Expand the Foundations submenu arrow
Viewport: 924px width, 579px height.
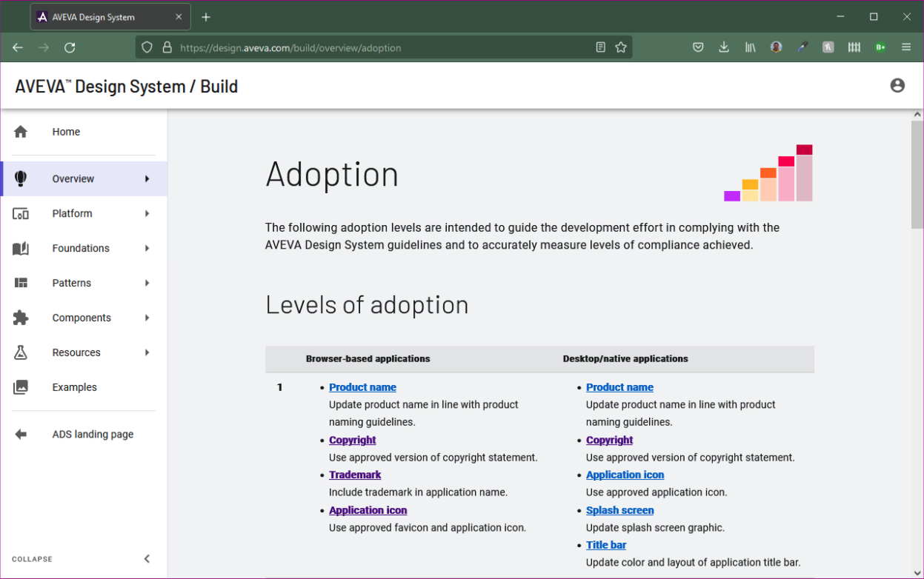[x=147, y=248]
